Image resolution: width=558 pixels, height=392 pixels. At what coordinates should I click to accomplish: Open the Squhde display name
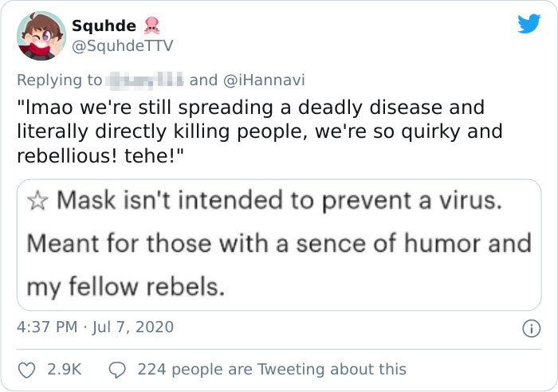coord(104,26)
